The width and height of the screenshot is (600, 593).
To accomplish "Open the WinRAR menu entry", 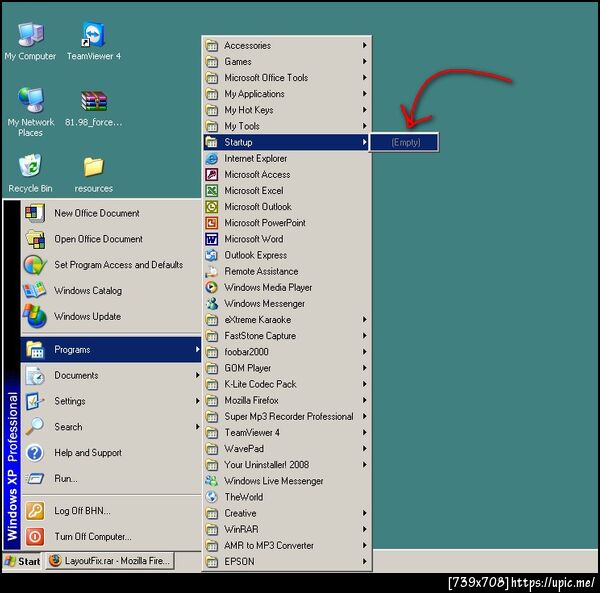I will [x=287, y=529].
